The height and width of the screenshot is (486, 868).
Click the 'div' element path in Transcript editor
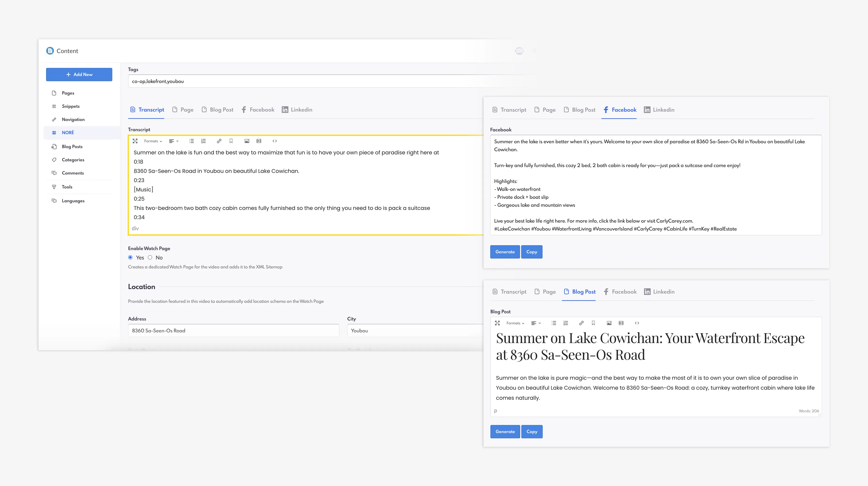135,228
